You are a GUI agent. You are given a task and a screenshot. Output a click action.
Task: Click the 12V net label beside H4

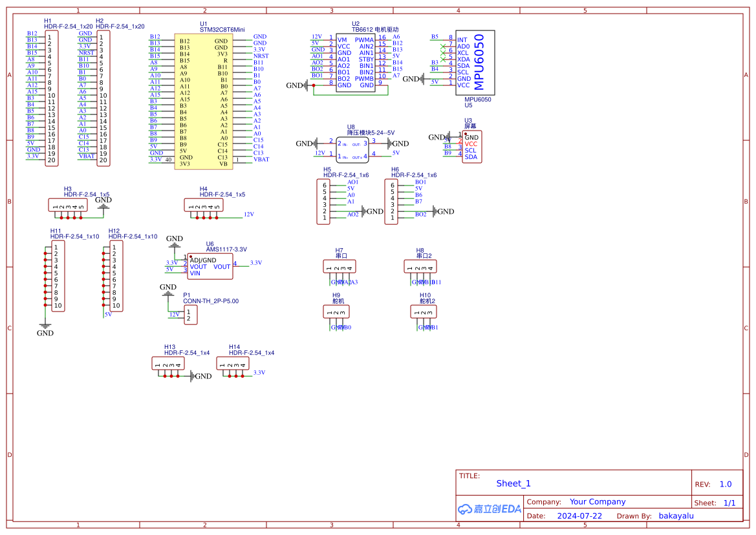click(248, 214)
